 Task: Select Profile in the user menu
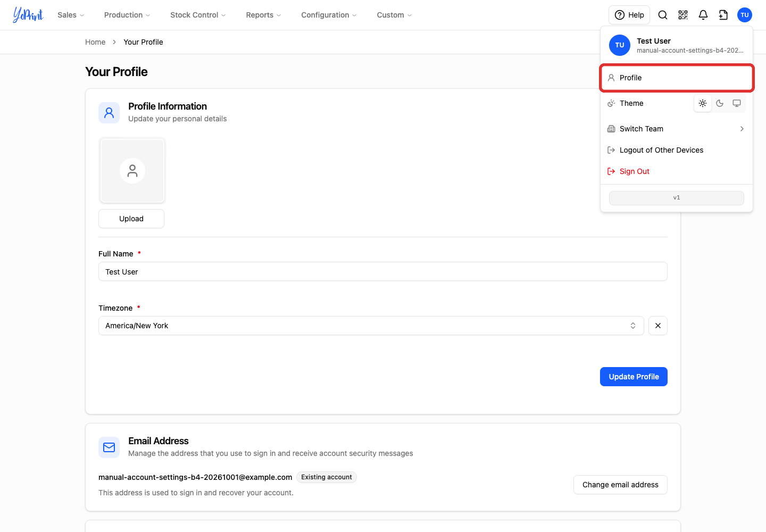click(x=677, y=78)
